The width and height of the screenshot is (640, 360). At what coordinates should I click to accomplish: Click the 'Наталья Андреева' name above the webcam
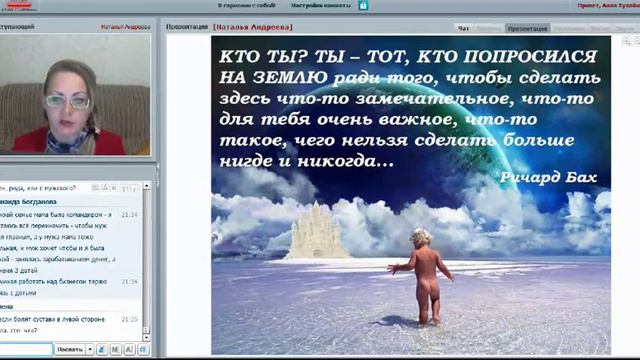[x=126, y=27]
